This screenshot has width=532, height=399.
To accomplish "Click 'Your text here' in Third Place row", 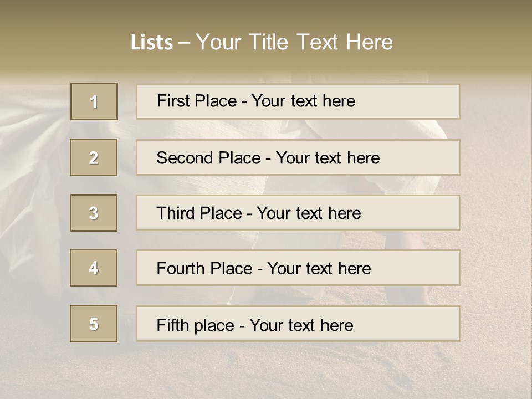I will click(x=309, y=213).
